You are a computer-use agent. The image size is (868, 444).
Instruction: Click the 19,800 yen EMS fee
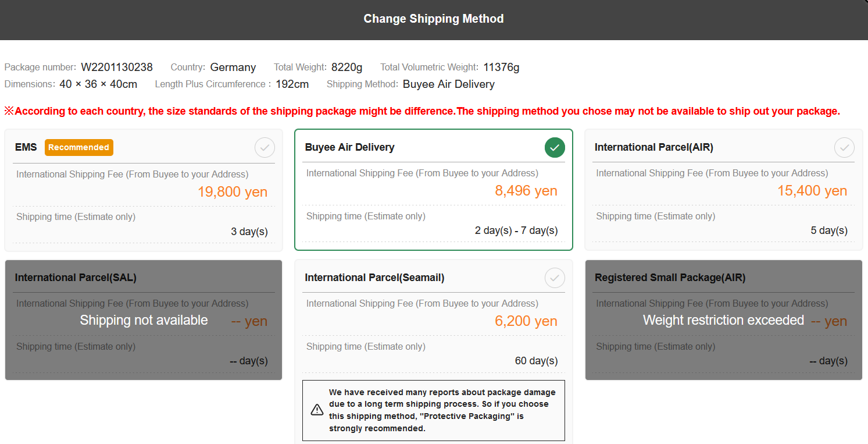point(233,191)
